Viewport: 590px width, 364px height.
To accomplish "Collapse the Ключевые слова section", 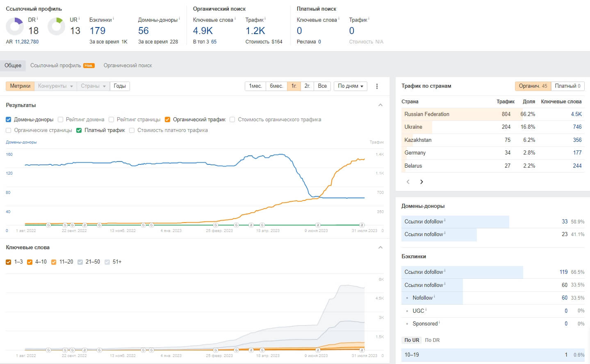I will pyautogui.click(x=380, y=248).
